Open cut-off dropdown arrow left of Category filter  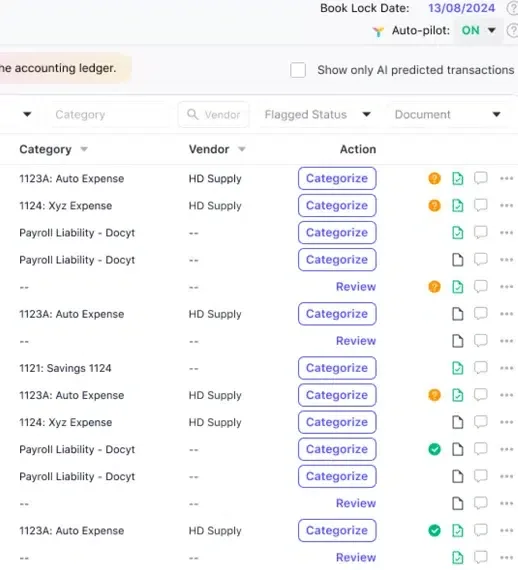click(x=27, y=115)
